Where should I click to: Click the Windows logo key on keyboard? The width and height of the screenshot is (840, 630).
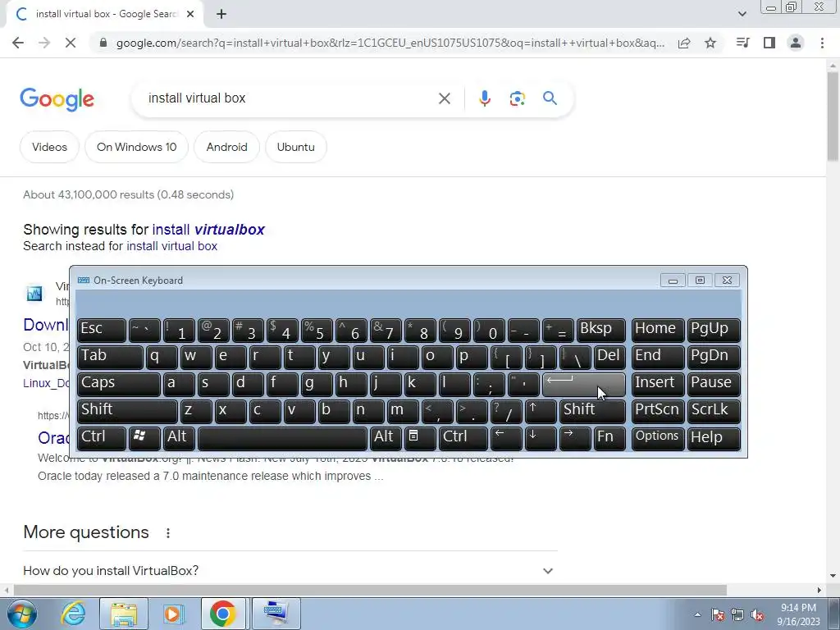point(144,438)
